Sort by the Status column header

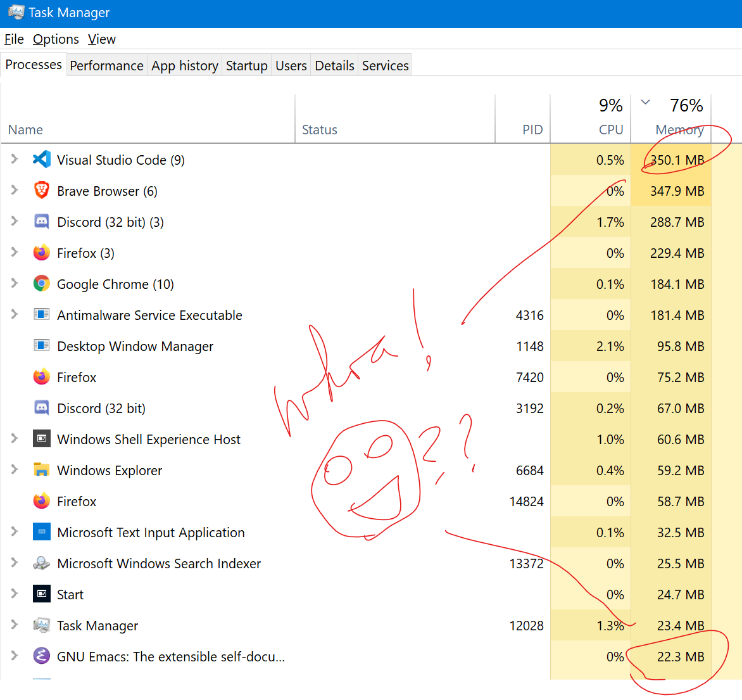[x=395, y=118]
